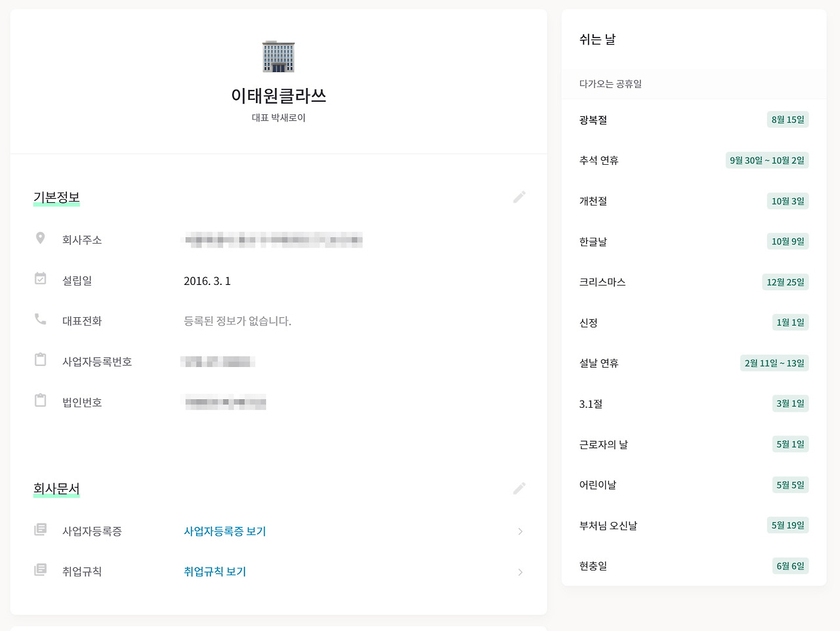Click the company building logo icon

coord(278,56)
